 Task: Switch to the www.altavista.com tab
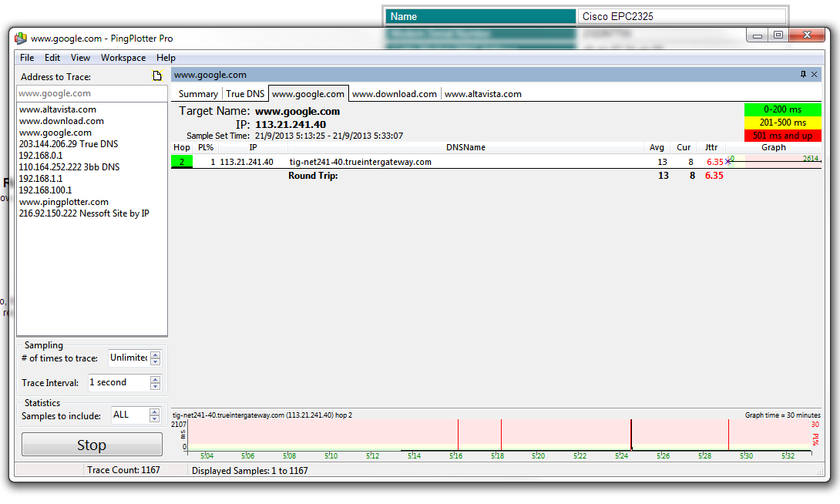pos(482,94)
